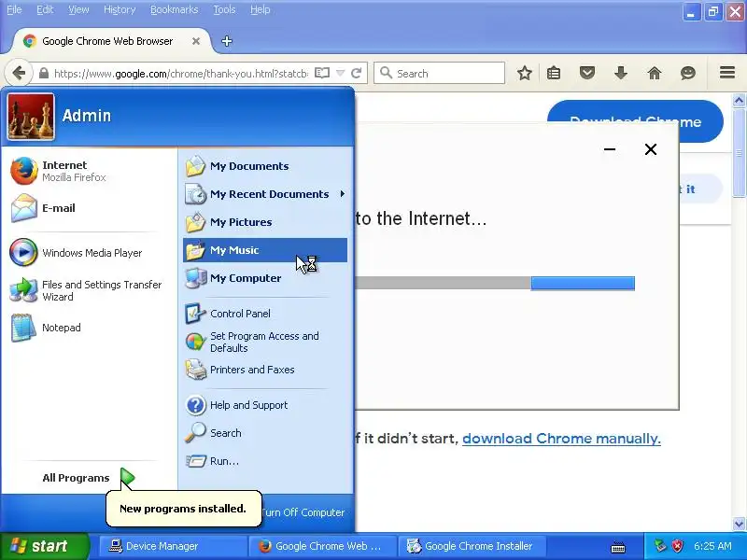Minimize the Chrome installer dialog

point(610,149)
